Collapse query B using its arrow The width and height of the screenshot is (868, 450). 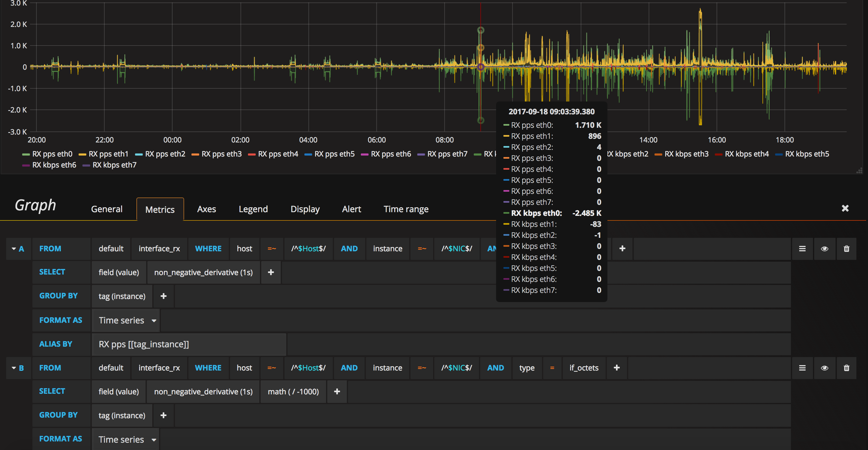14,368
